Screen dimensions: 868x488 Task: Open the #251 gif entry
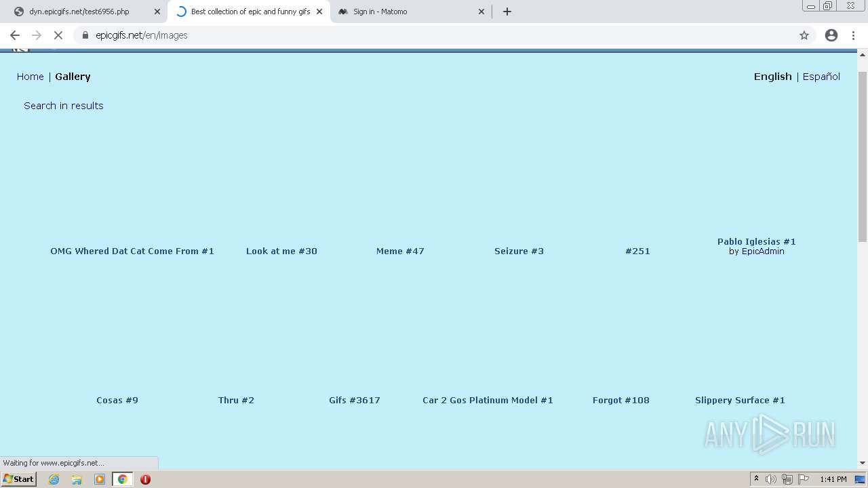pos(637,251)
